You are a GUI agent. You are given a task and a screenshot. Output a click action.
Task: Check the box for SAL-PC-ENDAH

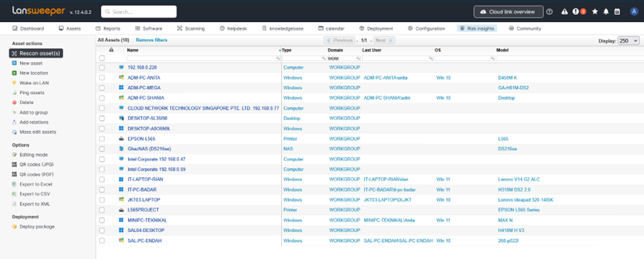102,240
